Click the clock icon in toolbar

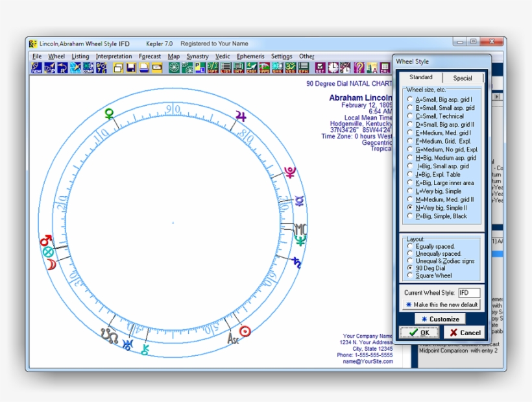333,68
